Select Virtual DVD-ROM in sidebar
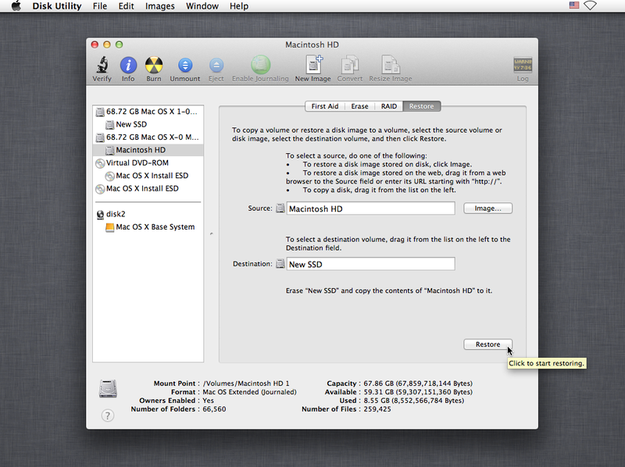Viewport: 625px width, 467px height. [x=148, y=163]
